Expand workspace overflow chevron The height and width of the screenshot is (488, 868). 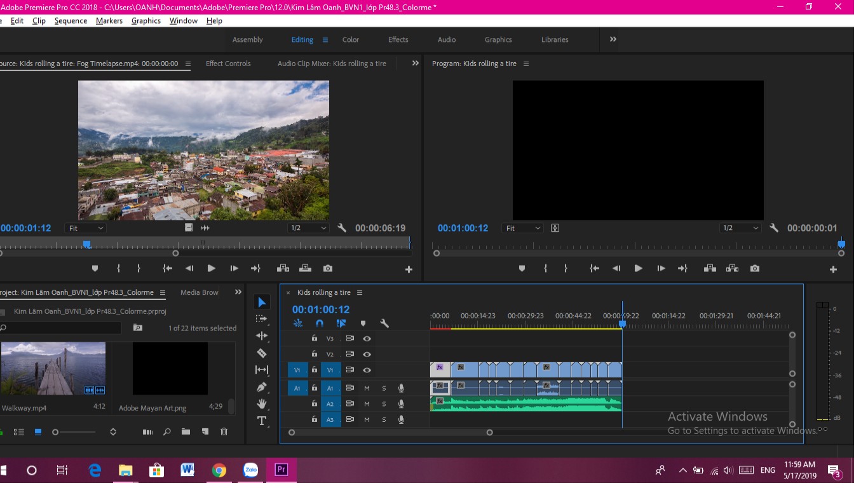point(613,39)
